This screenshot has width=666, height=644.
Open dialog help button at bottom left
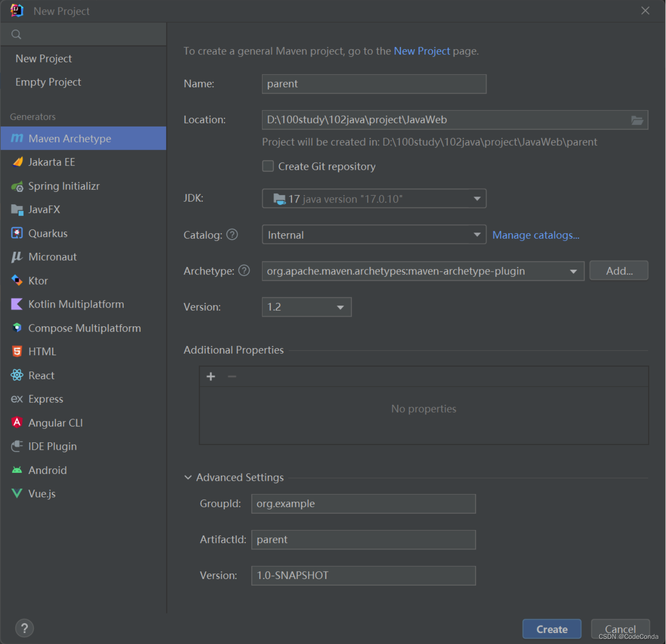coord(25,628)
